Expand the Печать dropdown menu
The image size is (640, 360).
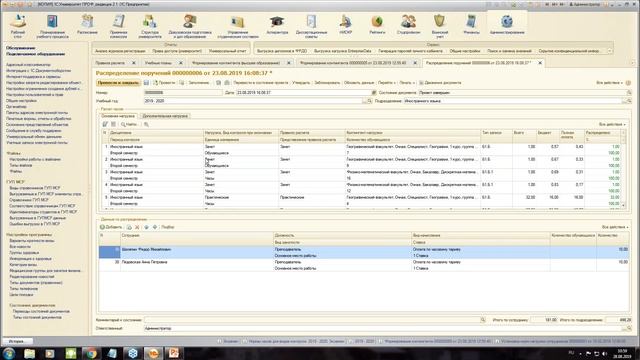407,83
